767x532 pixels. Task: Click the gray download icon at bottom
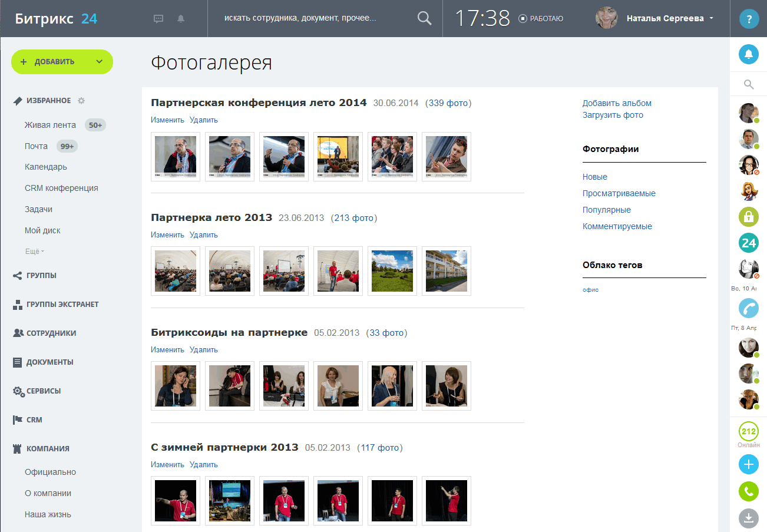click(749, 518)
